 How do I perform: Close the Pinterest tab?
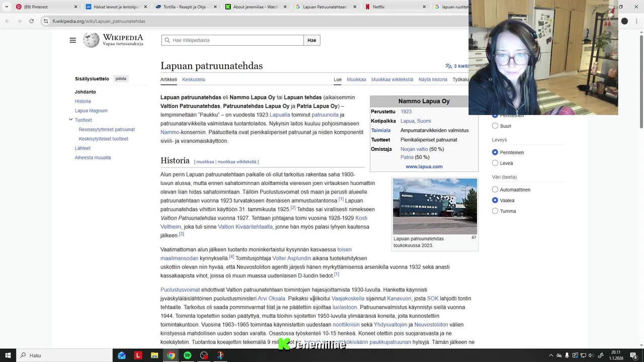tap(76, 7)
